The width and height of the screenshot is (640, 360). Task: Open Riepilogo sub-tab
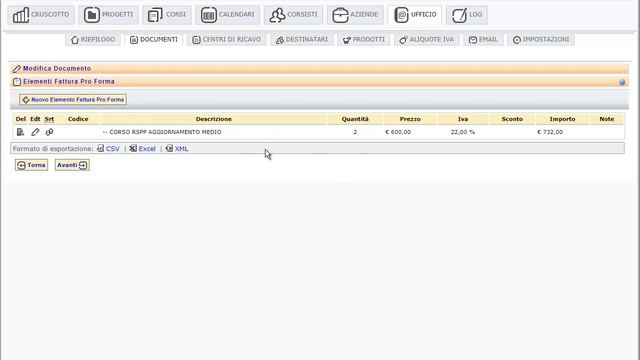coord(93,40)
